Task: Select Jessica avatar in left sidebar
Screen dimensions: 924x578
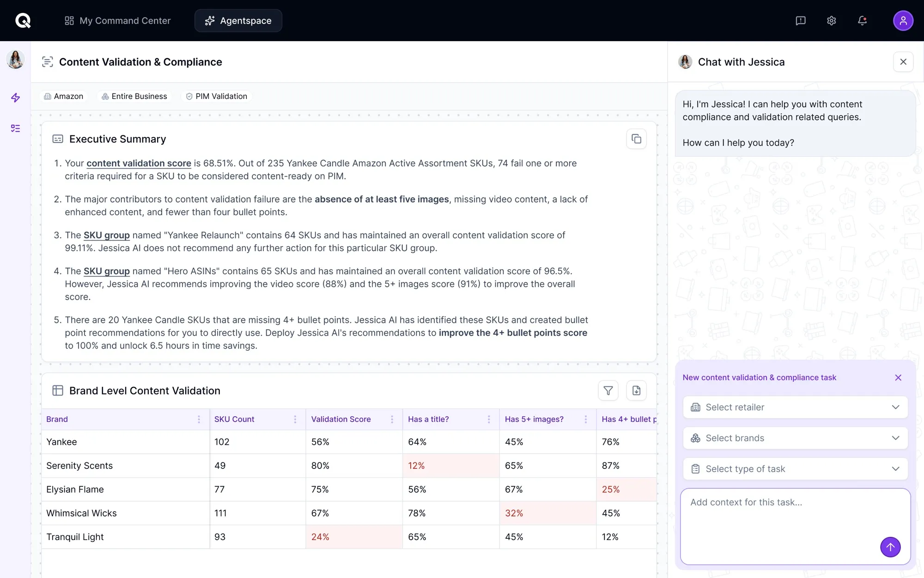Action: tap(15, 60)
